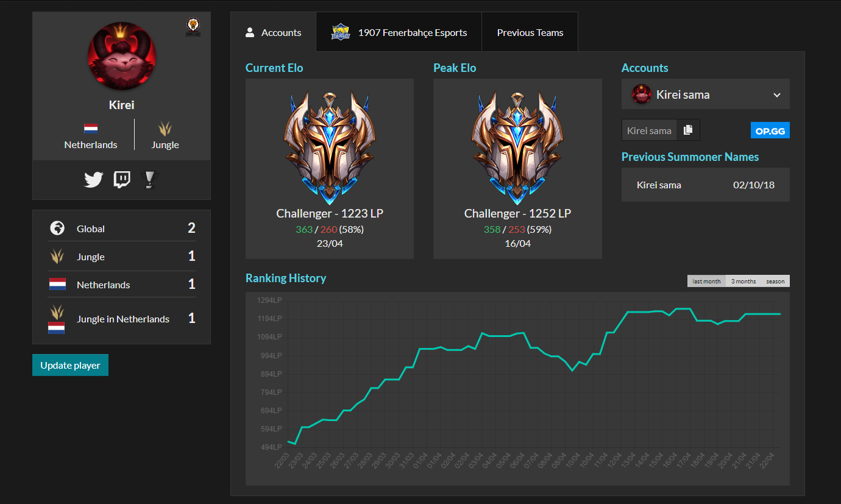The width and height of the screenshot is (841, 504).
Task: Open the 1907 Fenerbahçe Esports tab
Action: [x=399, y=32]
